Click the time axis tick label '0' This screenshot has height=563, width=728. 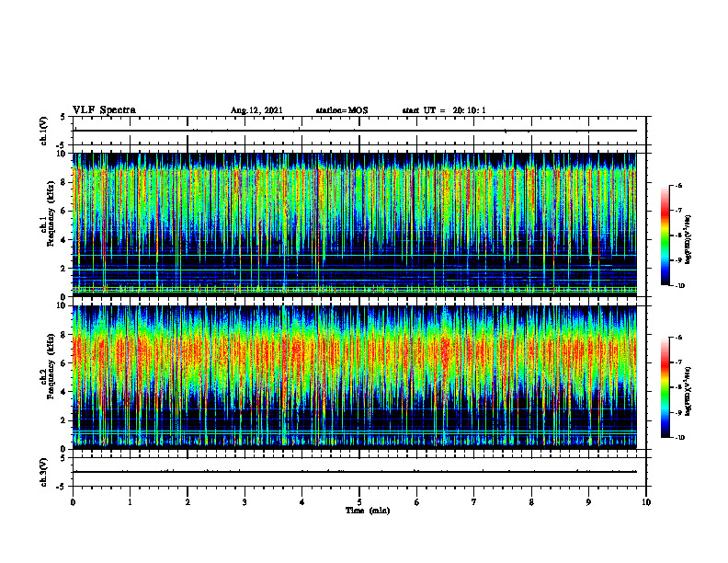pyautogui.click(x=73, y=502)
